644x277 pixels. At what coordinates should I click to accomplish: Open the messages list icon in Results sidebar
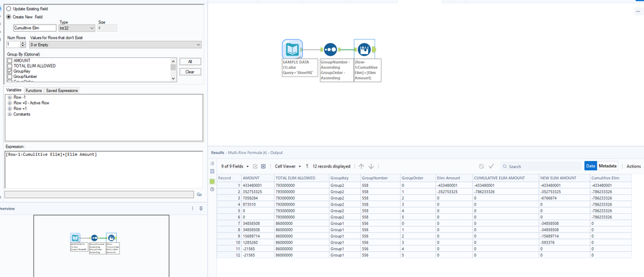tap(212, 164)
